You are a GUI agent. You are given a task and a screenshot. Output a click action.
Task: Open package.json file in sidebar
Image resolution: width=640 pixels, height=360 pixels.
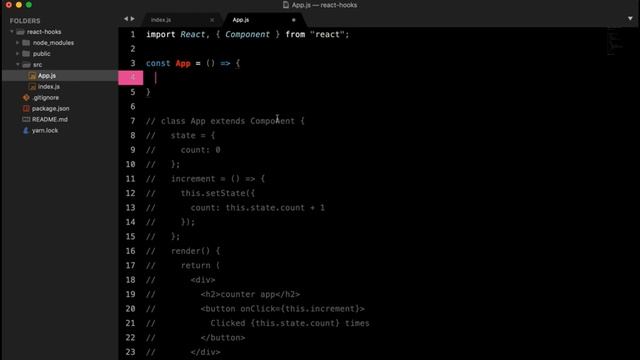point(51,109)
